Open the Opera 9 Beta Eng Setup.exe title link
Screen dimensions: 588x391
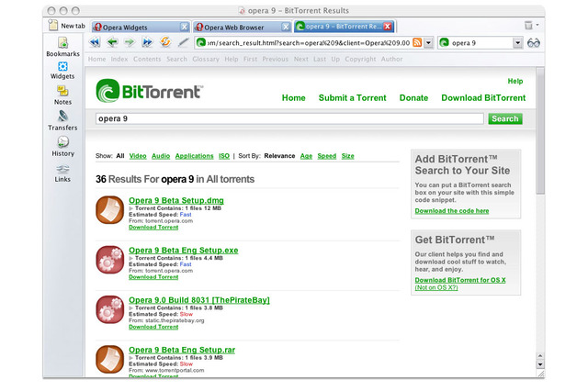[x=184, y=251]
